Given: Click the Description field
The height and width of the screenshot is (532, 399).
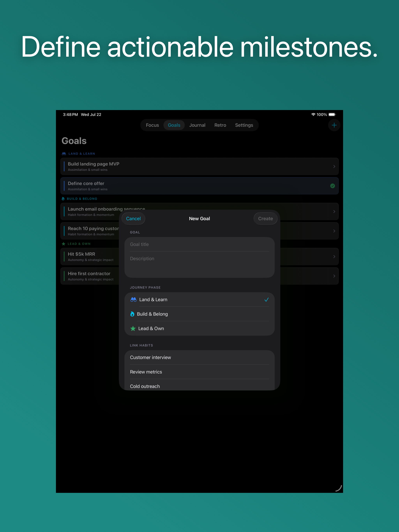Looking at the screenshot, I should coord(199,265).
